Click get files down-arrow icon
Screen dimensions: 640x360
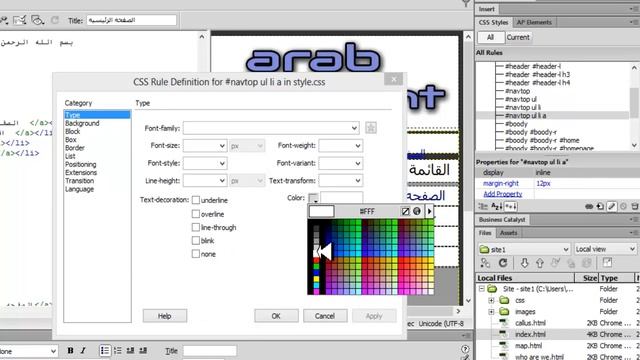524,263
